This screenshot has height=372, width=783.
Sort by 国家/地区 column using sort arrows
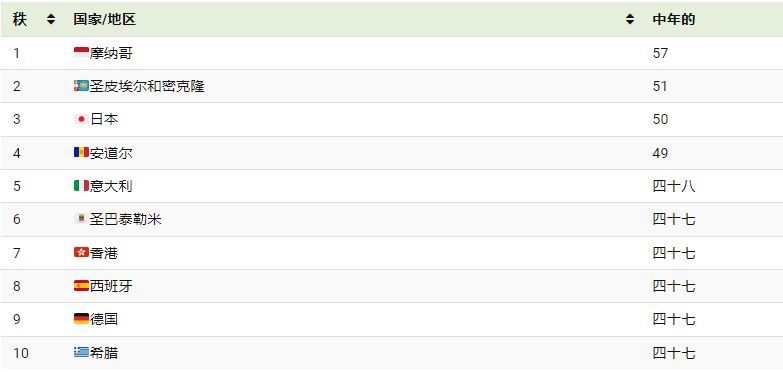[x=630, y=19]
